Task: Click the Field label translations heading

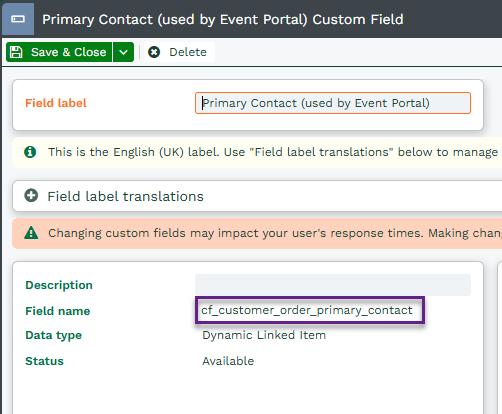Action: [x=125, y=196]
